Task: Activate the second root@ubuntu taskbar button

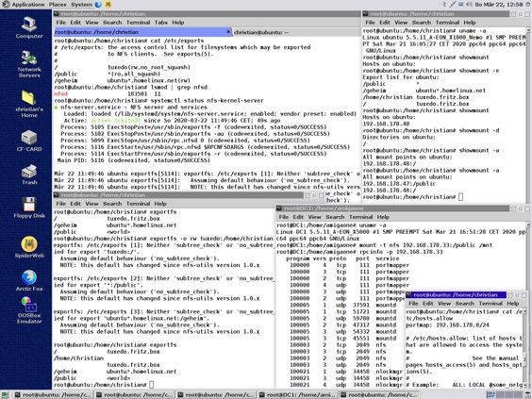Action: 135,394
